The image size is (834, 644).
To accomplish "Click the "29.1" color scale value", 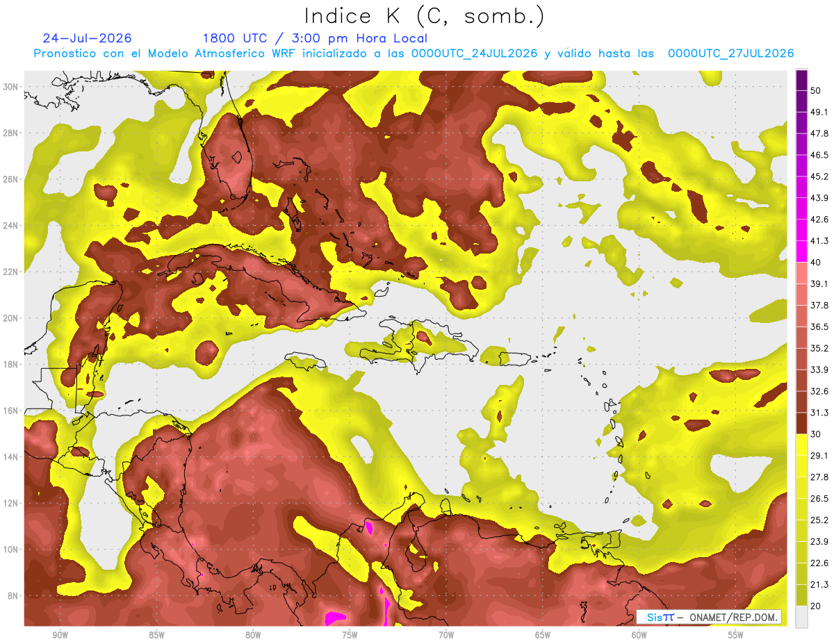I will (820, 456).
